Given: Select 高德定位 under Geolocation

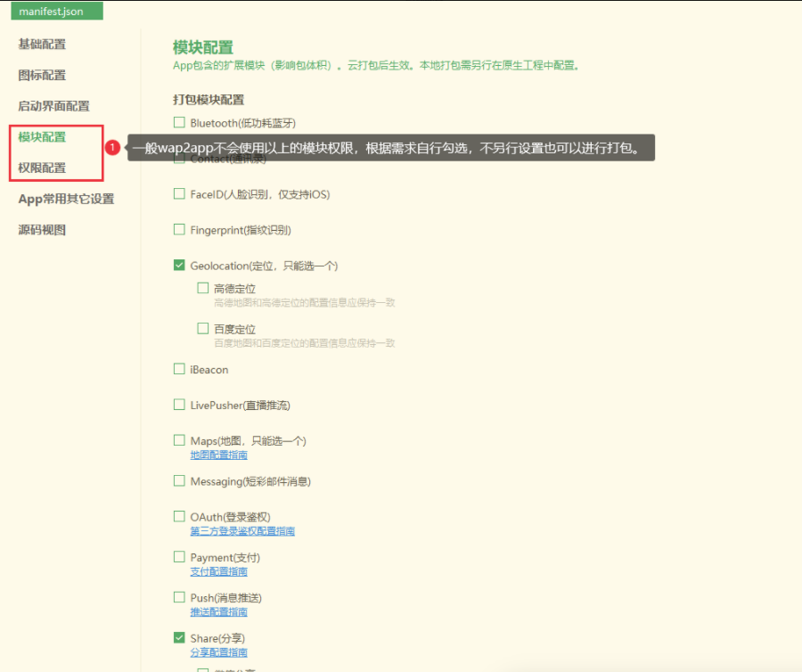Looking at the screenshot, I should pos(203,288).
